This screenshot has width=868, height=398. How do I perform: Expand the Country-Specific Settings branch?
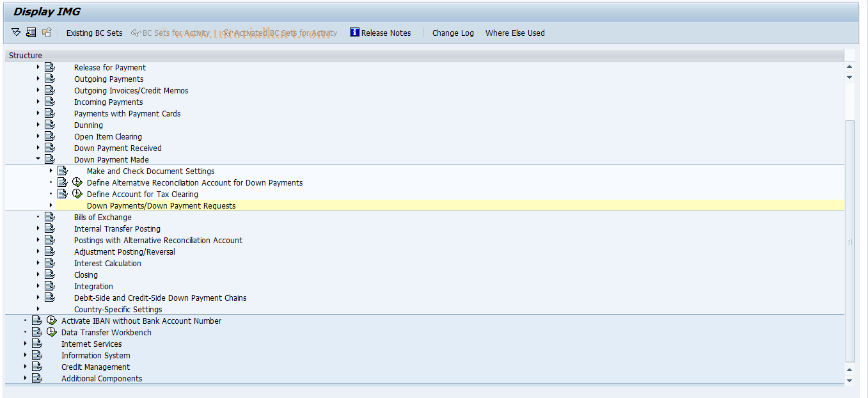click(x=37, y=309)
